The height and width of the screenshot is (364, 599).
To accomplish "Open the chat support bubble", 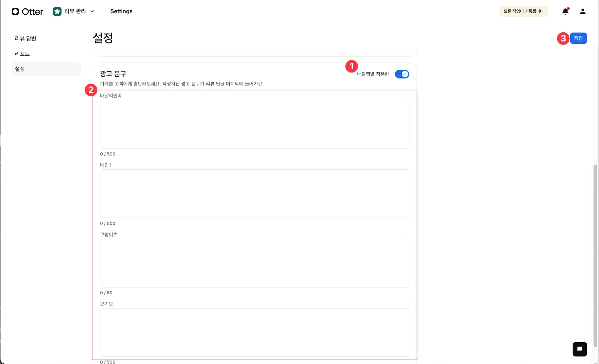I will tap(580, 349).
